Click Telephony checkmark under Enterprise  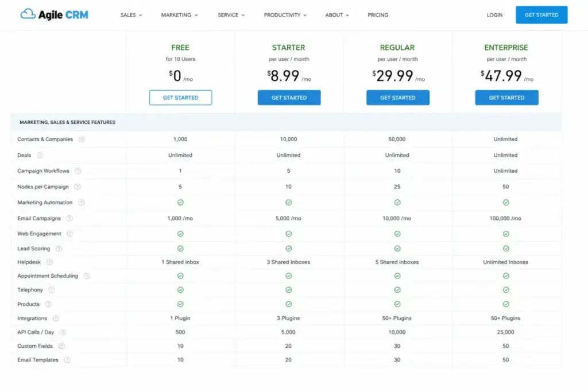[506, 290]
